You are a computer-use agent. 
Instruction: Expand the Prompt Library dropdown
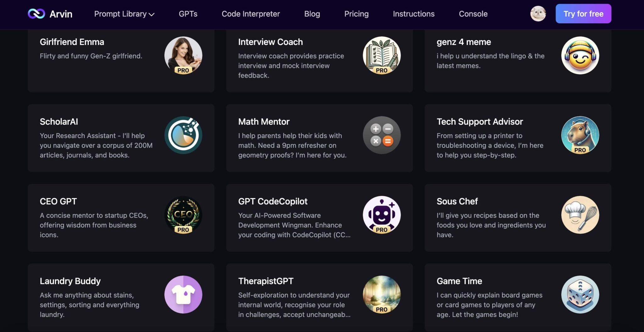point(124,14)
